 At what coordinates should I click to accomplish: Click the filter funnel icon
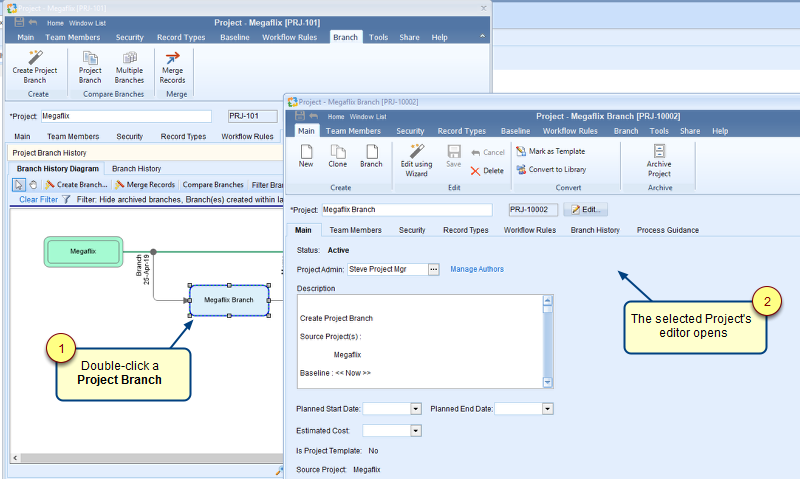point(66,199)
